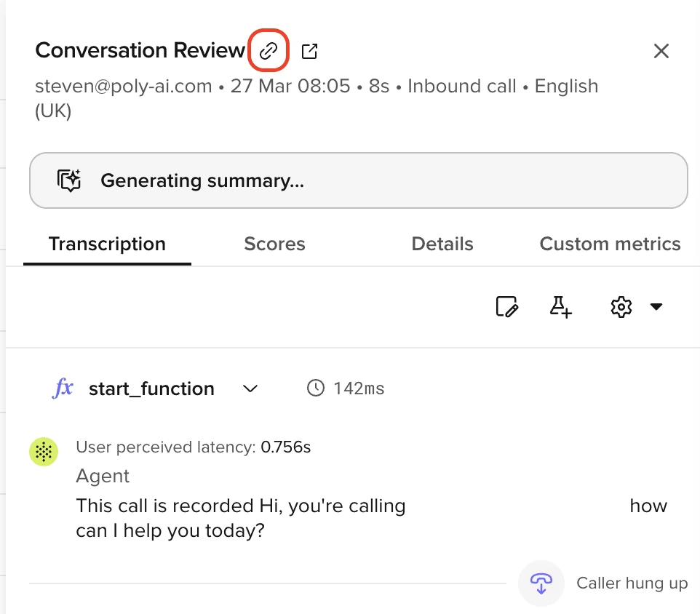
Task: Click the steven@poly-ai.com call metadata line
Action: pos(317,98)
